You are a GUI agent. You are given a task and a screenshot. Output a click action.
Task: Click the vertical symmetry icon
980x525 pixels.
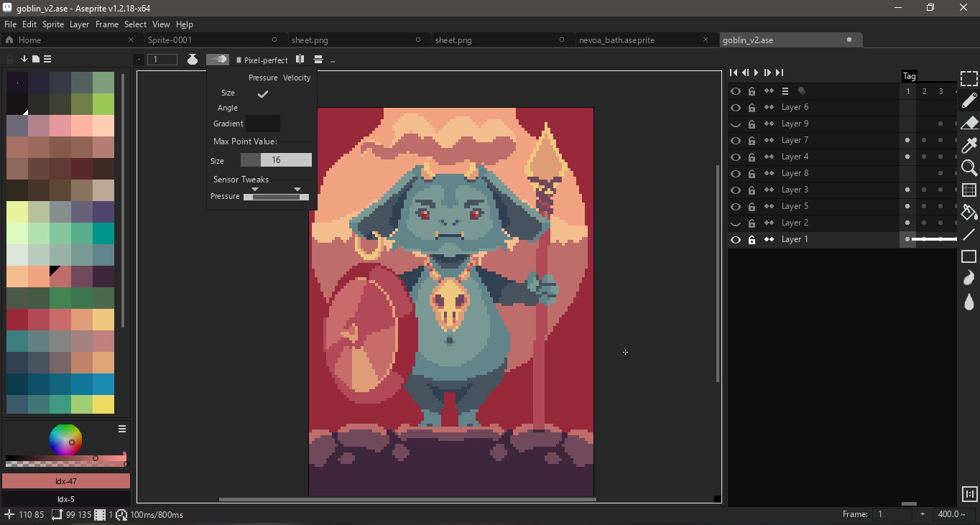click(300, 60)
